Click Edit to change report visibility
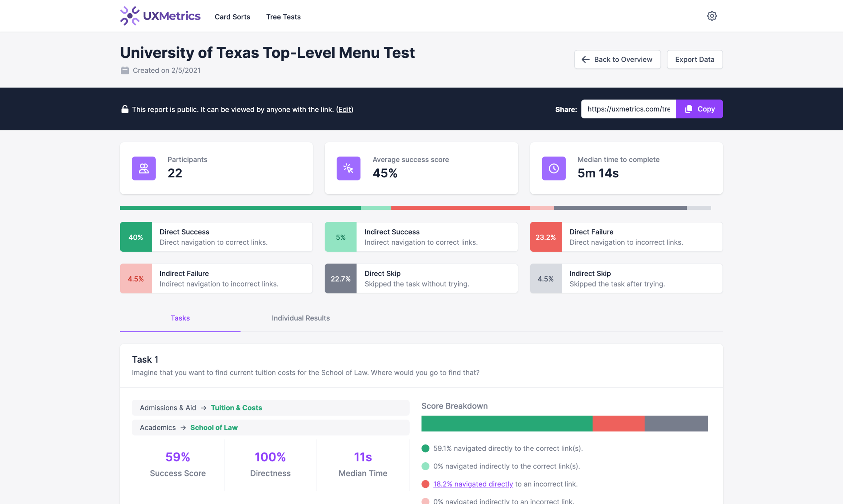The height and width of the screenshot is (504, 843). (x=345, y=109)
